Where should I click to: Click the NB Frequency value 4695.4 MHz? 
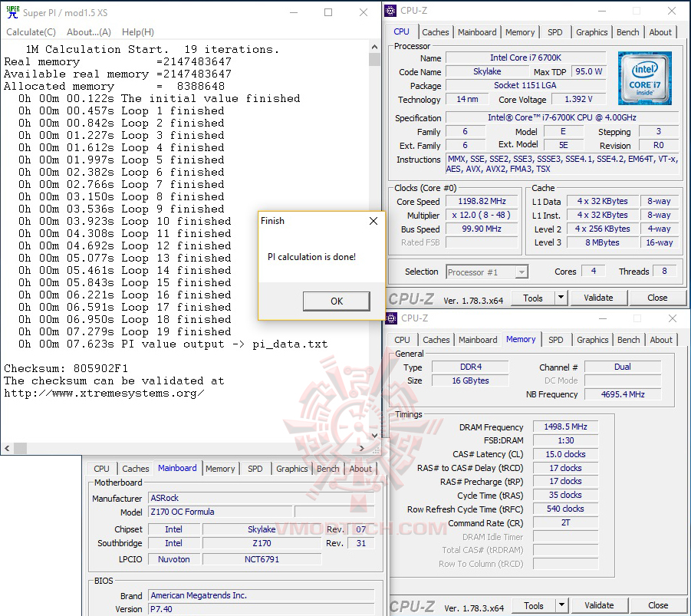623,394
